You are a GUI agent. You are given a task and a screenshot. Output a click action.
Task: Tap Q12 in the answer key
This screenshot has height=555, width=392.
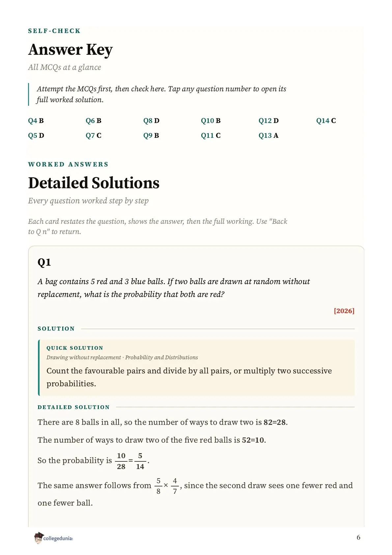tap(268, 121)
